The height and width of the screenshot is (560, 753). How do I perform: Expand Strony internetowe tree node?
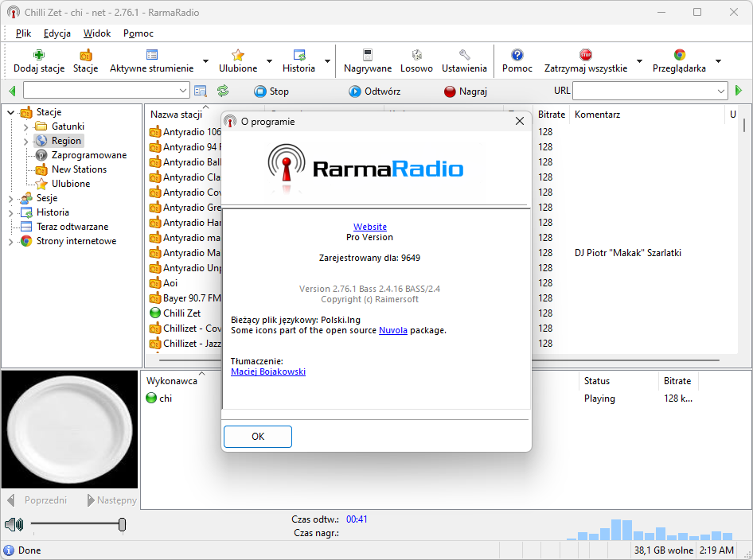tap(11, 241)
